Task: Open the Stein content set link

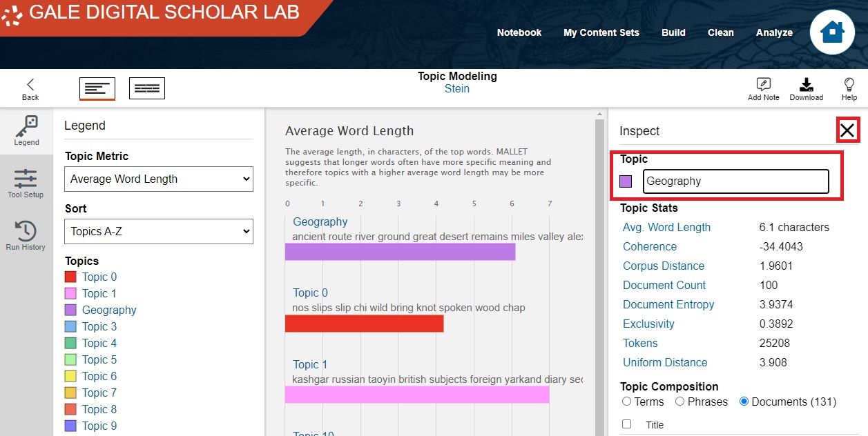Action: (x=457, y=89)
